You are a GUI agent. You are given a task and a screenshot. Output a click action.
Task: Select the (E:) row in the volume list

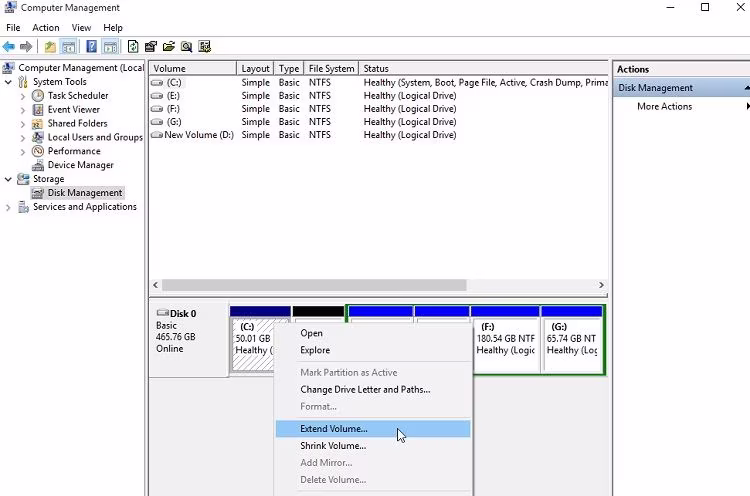click(378, 96)
